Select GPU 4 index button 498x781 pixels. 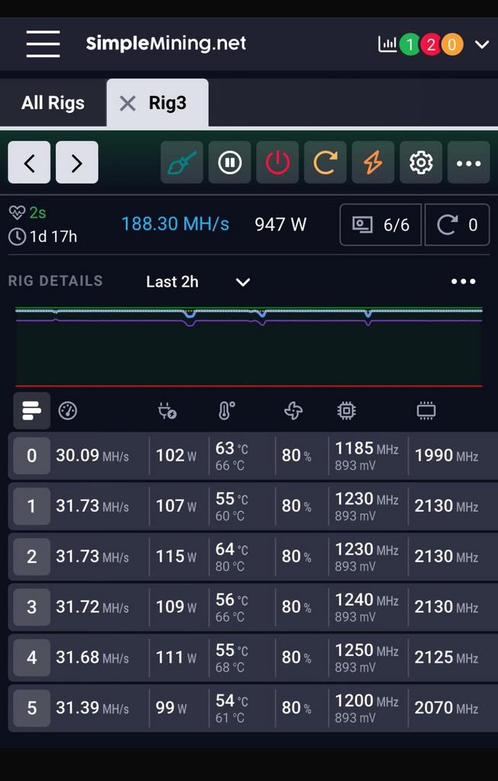coord(31,657)
